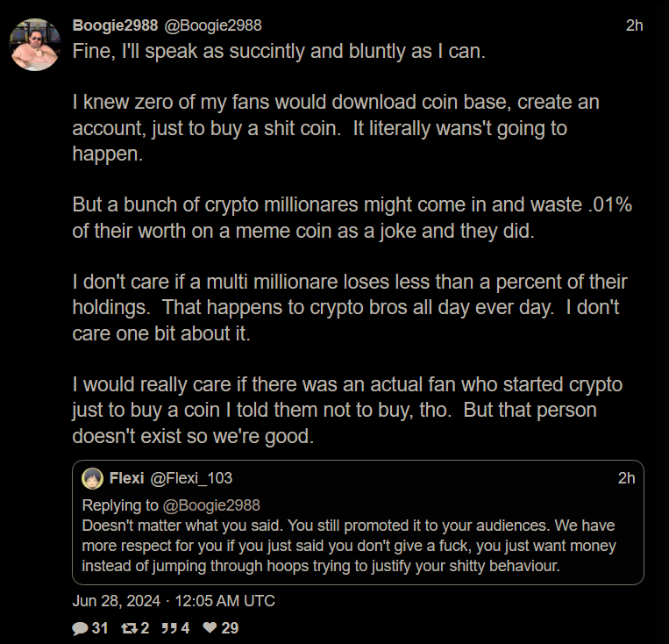Viewport: 669px width, 644px height.
Task: Open Flexi's small avatar in quoted tweet
Action: [x=93, y=478]
